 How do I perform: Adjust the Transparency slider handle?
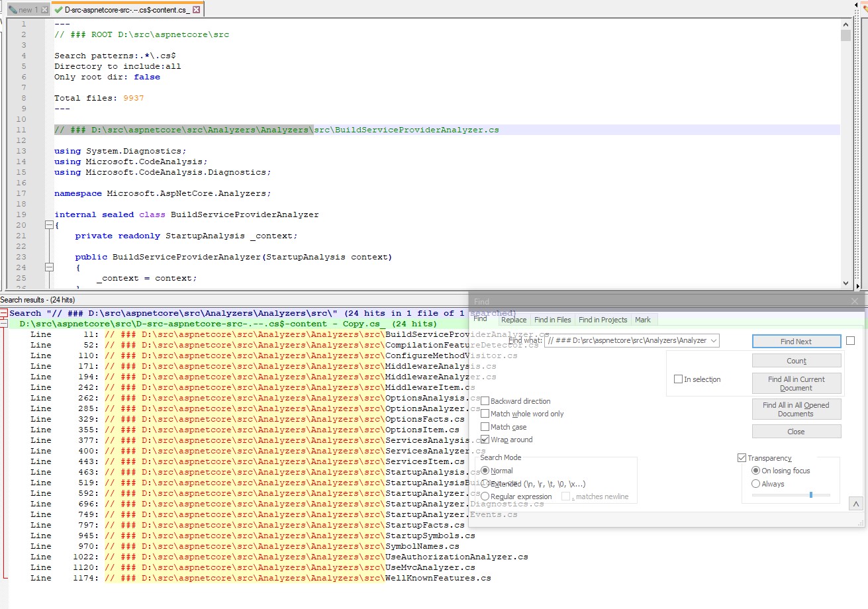point(811,494)
